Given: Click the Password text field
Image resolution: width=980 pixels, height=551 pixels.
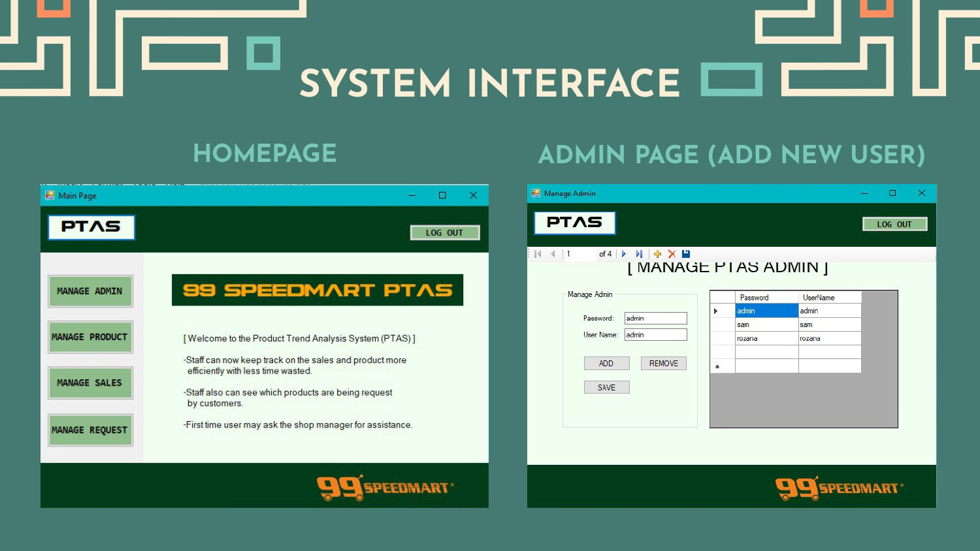Looking at the screenshot, I should tap(655, 319).
